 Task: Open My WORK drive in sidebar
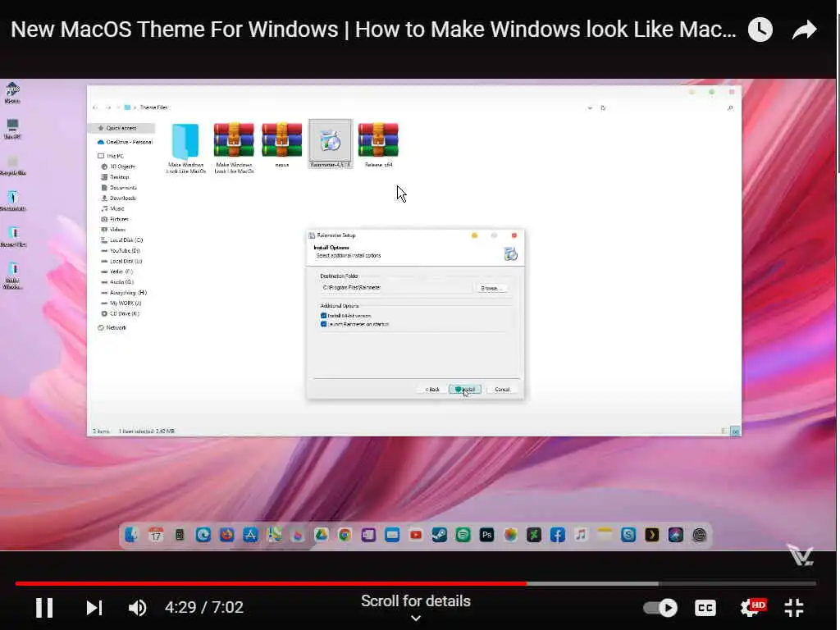tap(121, 304)
